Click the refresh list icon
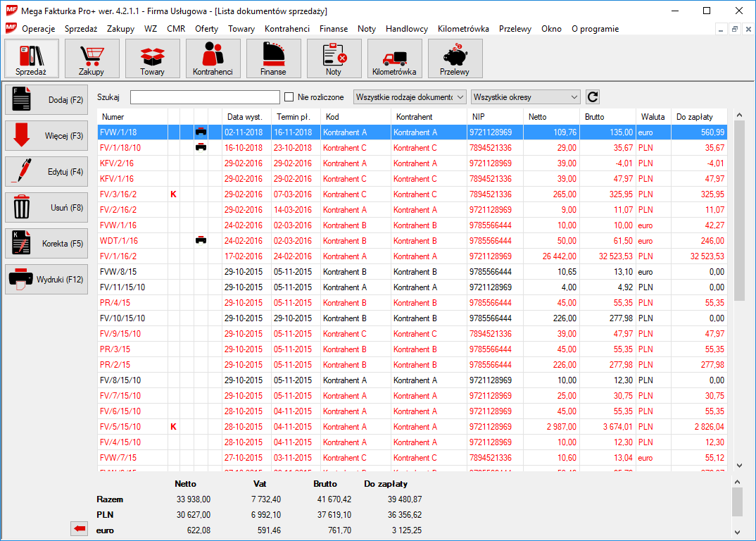The width and height of the screenshot is (756, 541). [593, 97]
